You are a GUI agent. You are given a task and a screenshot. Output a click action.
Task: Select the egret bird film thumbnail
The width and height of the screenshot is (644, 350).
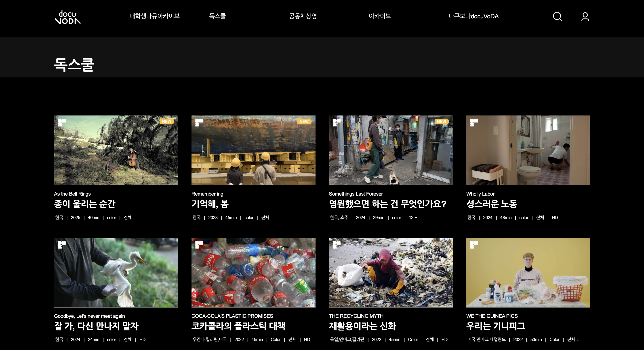[x=116, y=272]
